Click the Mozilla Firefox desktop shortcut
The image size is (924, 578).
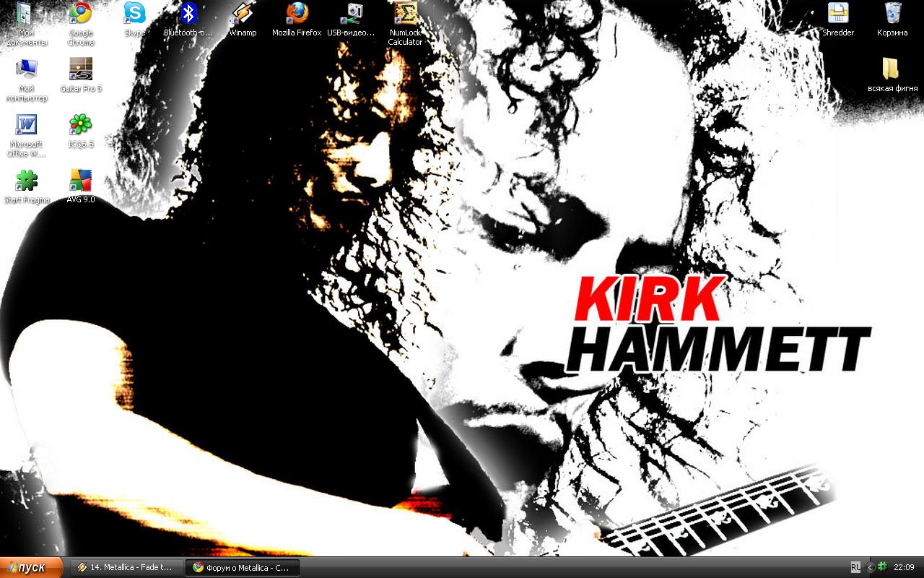(297, 14)
